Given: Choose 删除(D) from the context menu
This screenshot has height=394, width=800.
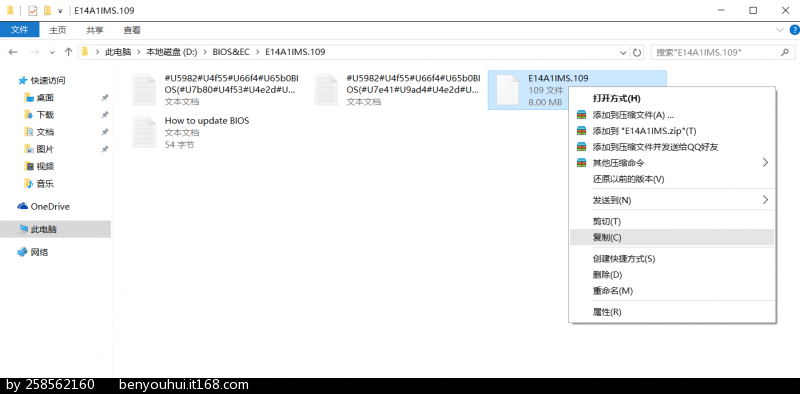Looking at the screenshot, I should [x=672, y=275].
